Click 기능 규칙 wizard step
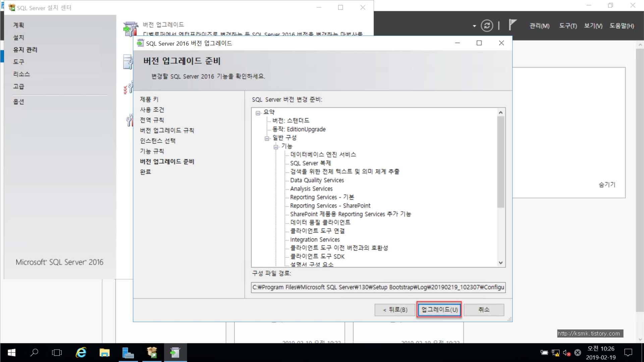The width and height of the screenshot is (644, 362). [x=152, y=151]
